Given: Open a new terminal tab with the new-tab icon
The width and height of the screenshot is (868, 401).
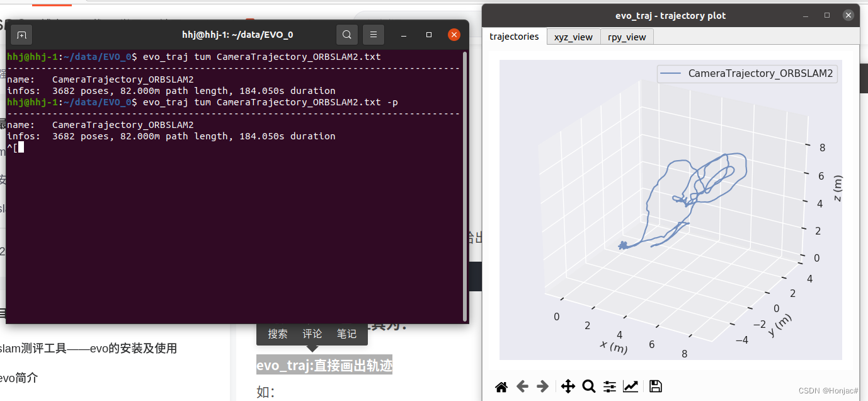Looking at the screenshot, I should (x=21, y=35).
